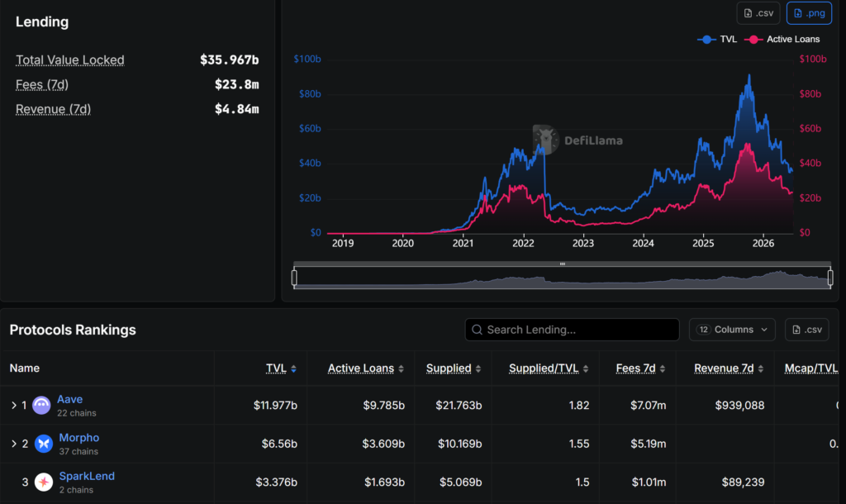Viewport: 846px width, 504px height.
Task: Focus the Search Lending input field
Action: tap(572, 330)
